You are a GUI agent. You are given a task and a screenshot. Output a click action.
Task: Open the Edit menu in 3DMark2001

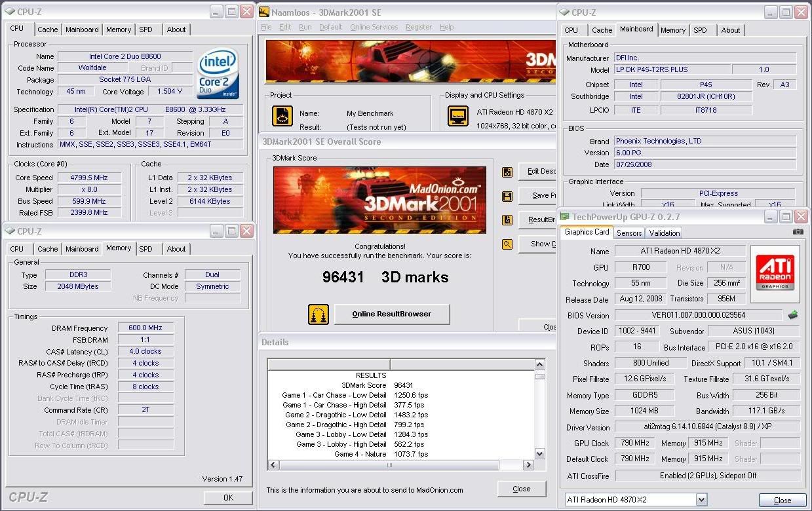pos(285,27)
